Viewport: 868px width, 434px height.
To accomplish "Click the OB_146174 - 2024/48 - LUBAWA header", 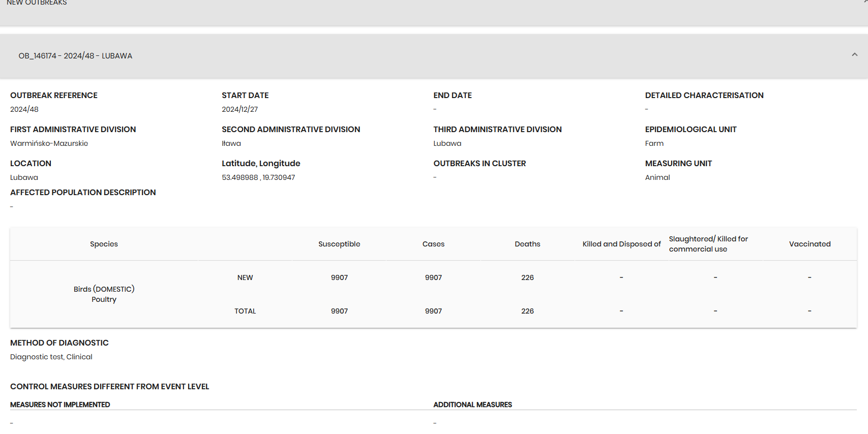I will pos(75,56).
